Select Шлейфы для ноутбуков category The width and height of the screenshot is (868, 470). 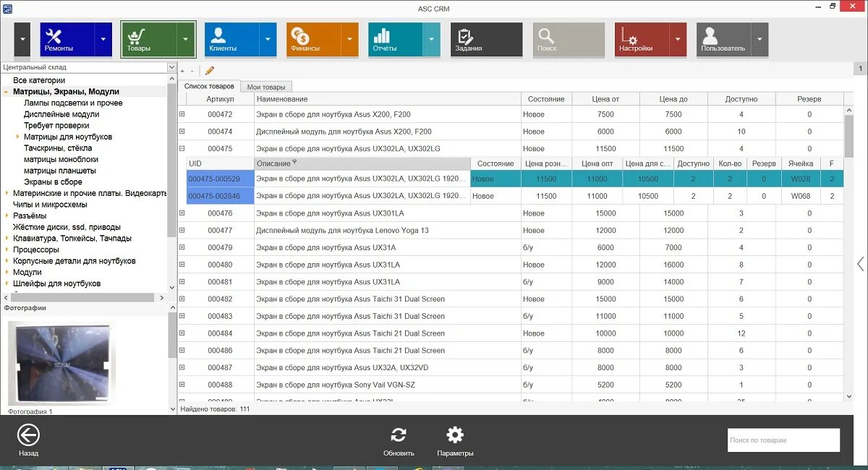(x=57, y=283)
